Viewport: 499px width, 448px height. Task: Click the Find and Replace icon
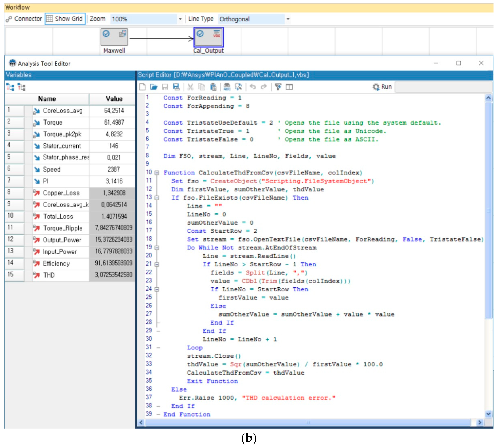[x=238, y=87]
